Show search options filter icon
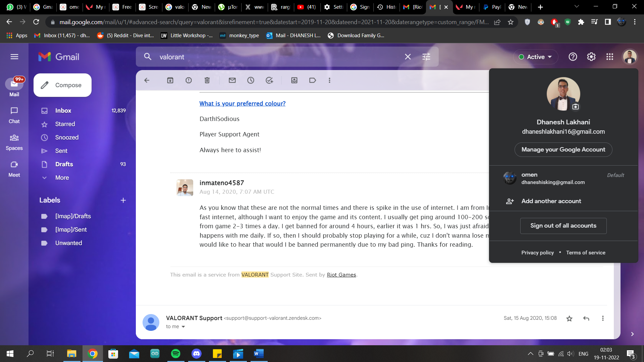Viewport: 644px width, 362px height. [426, 57]
